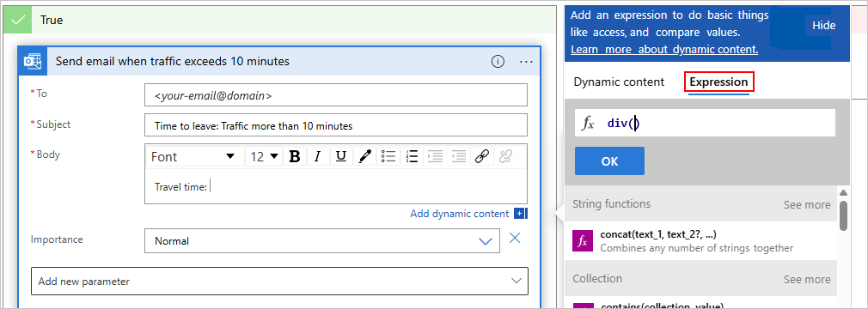Click the action title Send email when traffic exceeds
868x309 pixels.
point(172,61)
